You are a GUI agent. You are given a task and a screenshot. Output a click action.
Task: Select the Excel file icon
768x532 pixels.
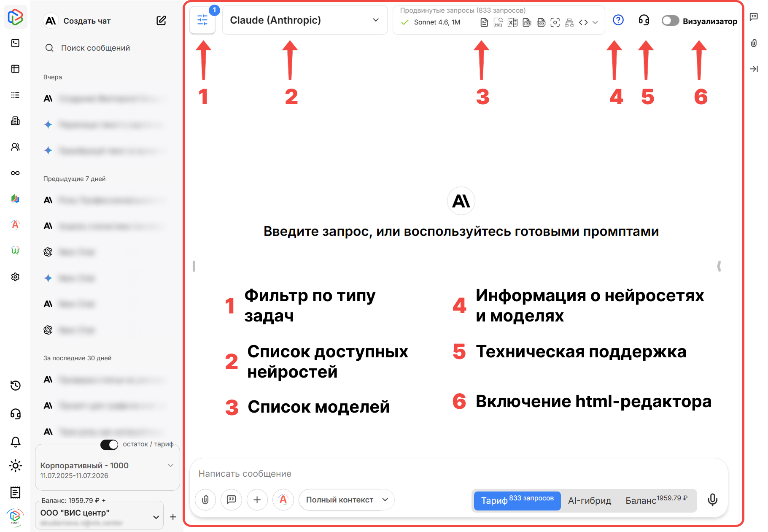point(513,22)
